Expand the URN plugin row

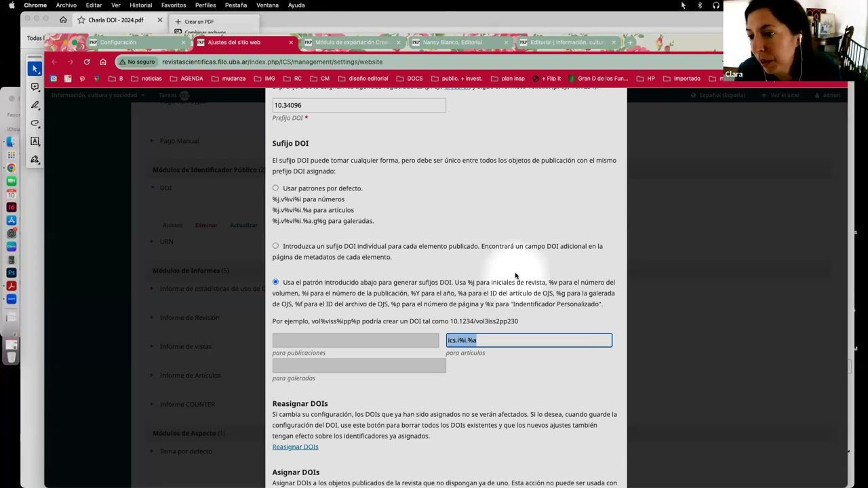pyautogui.click(x=152, y=241)
